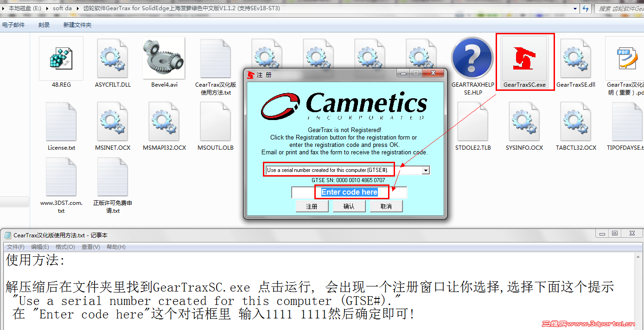Image resolution: width=644 pixels, height=330 pixels.
Task: Click the Notepad icon in the Notepad title bar
Action: (7, 235)
